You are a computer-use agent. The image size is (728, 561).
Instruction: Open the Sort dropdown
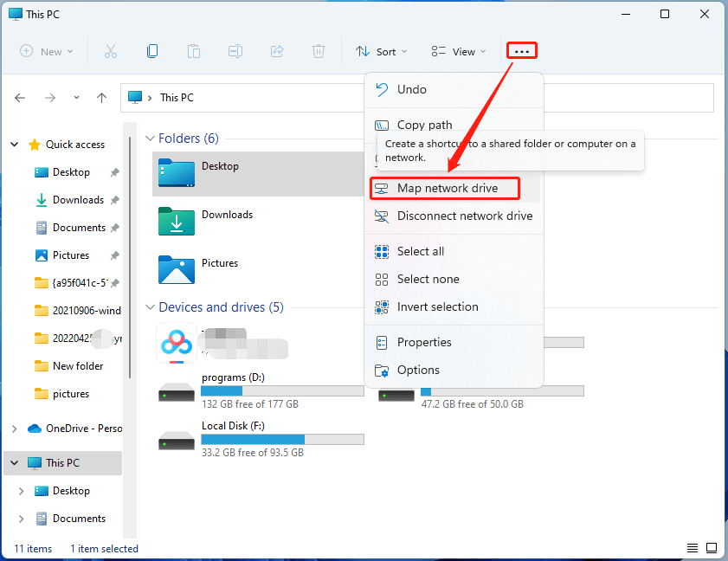point(382,51)
